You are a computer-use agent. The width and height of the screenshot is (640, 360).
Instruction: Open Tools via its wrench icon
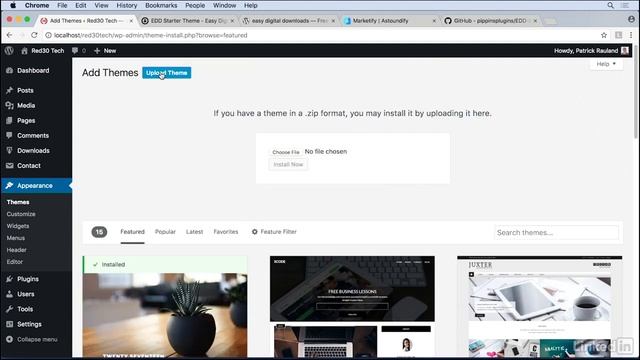pyautogui.click(x=9, y=309)
